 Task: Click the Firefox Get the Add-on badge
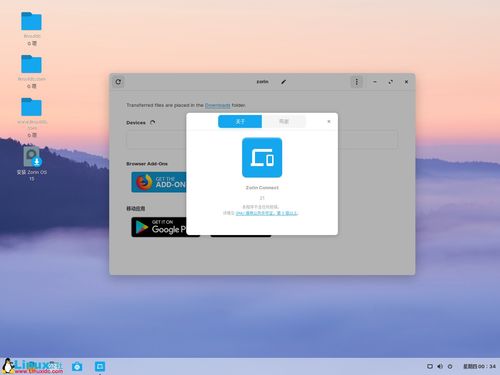click(x=159, y=182)
